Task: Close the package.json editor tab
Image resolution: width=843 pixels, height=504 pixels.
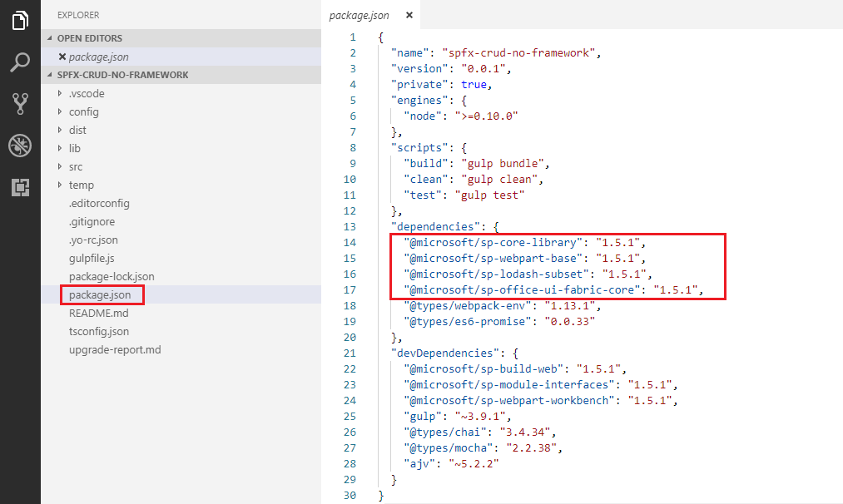Action: pos(408,15)
